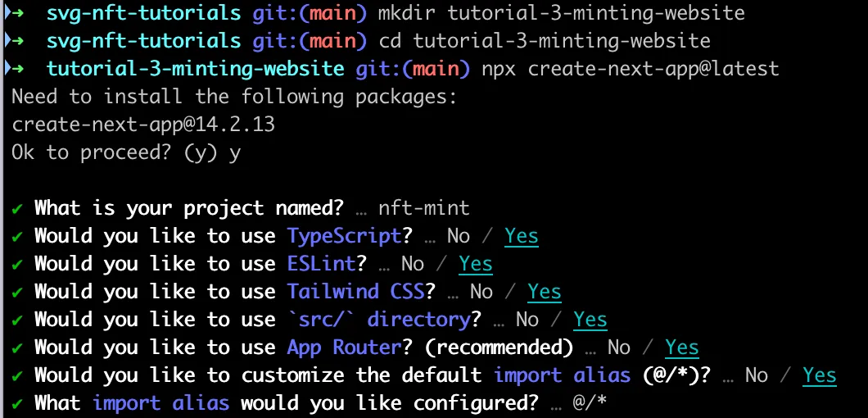This screenshot has height=418, width=868.
Task: Click the green checkmark beside the Tailwind CSS question
Action: click(x=17, y=292)
